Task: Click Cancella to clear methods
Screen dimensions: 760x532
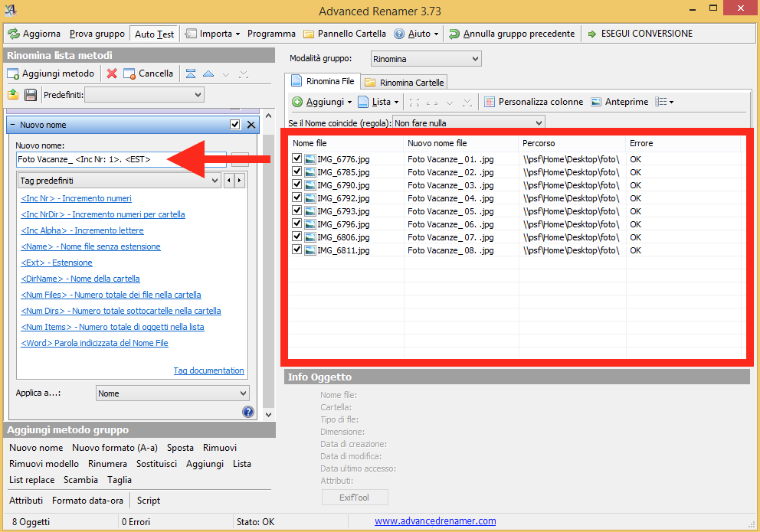Action: pyautogui.click(x=149, y=73)
